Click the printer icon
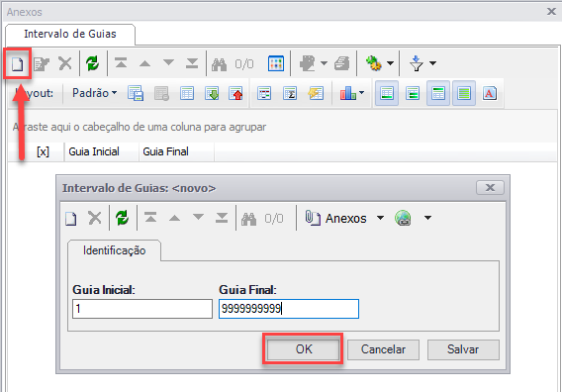The width and height of the screenshot is (562, 392). pyautogui.click(x=342, y=63)
